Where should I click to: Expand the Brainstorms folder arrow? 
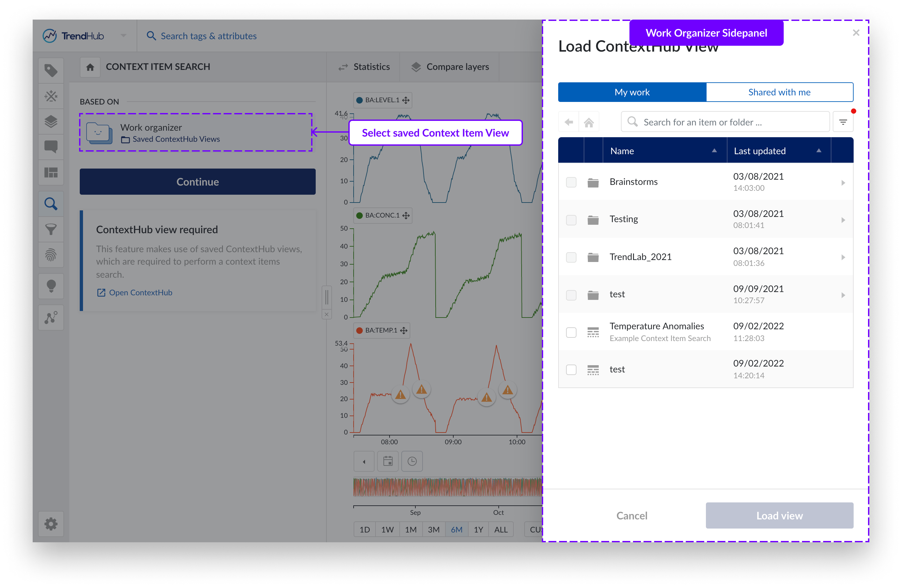[843, 183]
